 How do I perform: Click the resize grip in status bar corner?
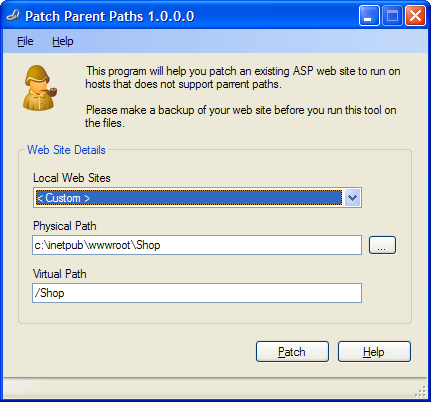(x=421, y=391)
